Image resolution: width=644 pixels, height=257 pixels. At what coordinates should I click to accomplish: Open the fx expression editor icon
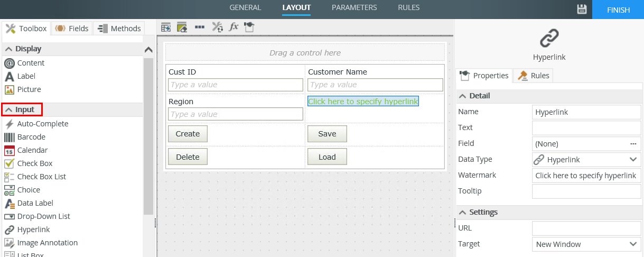tap(234, 27)
